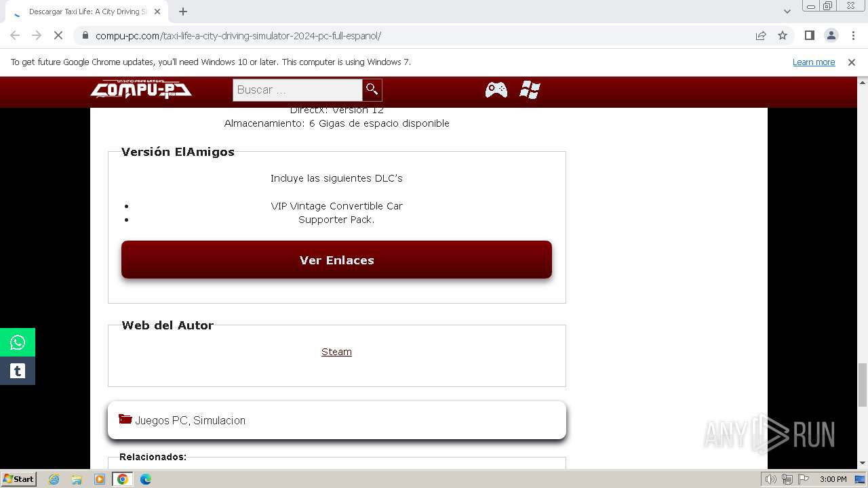
Task: Open the network tray icon
Action: [787, 479]
